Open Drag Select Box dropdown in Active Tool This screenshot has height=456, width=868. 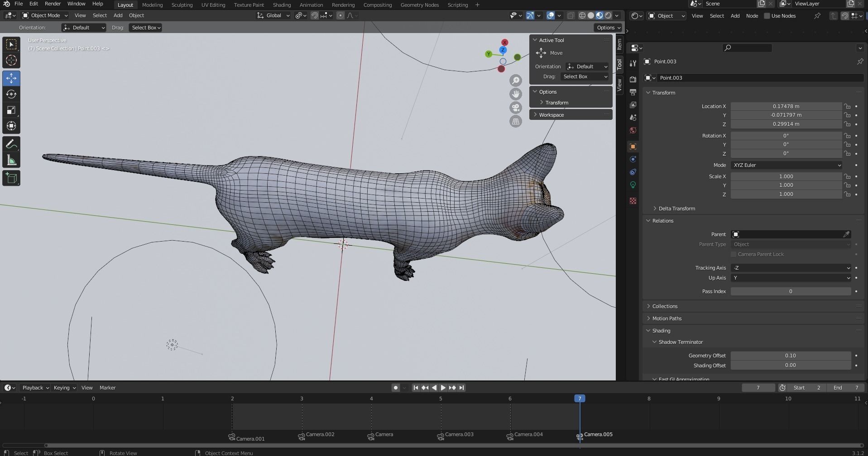[585, 76]
